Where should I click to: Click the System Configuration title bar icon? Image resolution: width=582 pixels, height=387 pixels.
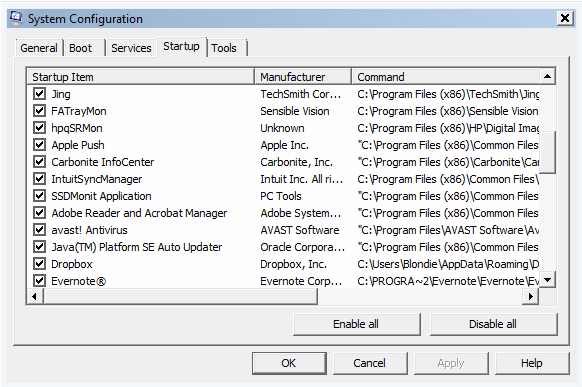16,18
